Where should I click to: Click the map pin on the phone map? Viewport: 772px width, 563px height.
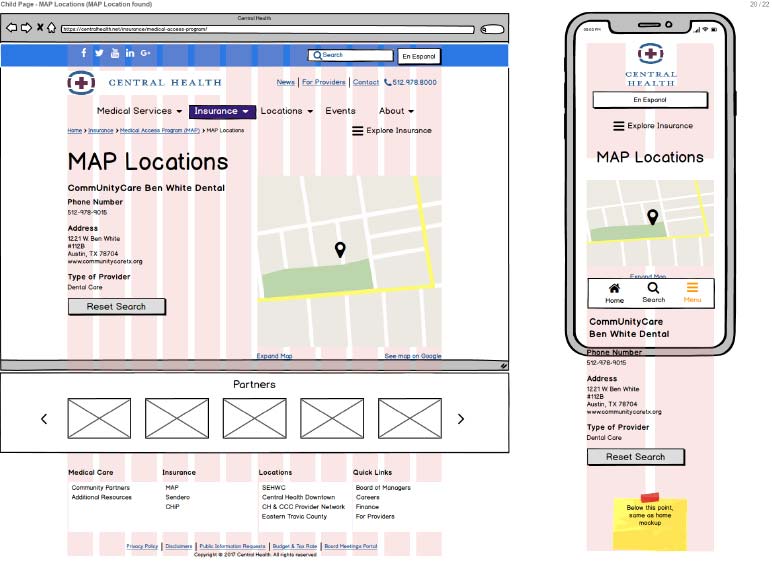click(x=652, y=217)
